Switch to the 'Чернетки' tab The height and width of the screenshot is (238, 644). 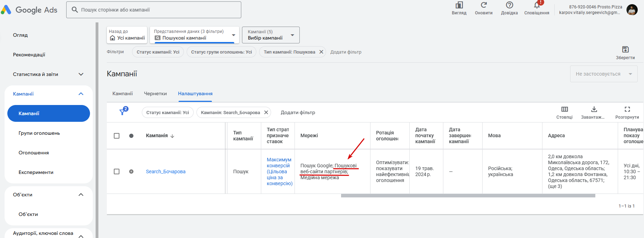(x=155, y=93)
